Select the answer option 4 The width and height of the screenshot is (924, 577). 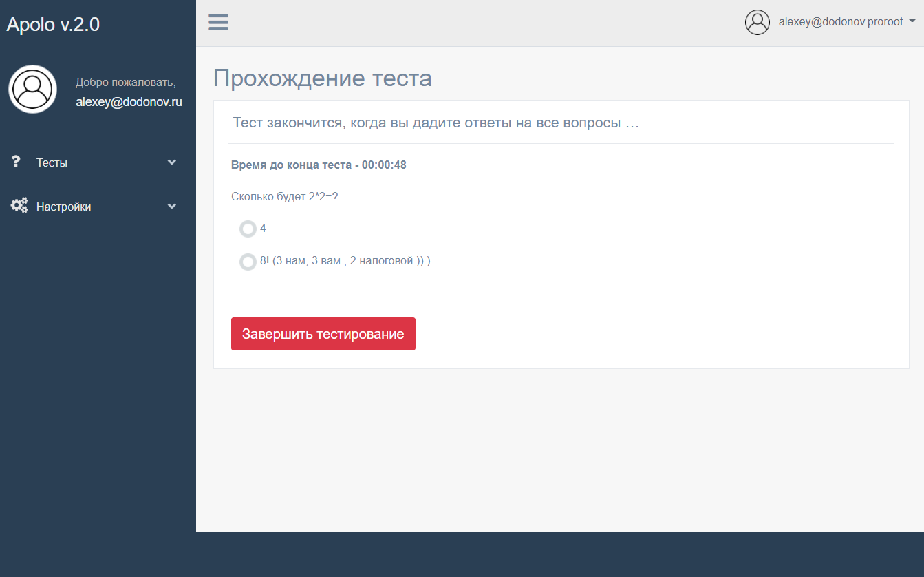[x=248, y=229]
